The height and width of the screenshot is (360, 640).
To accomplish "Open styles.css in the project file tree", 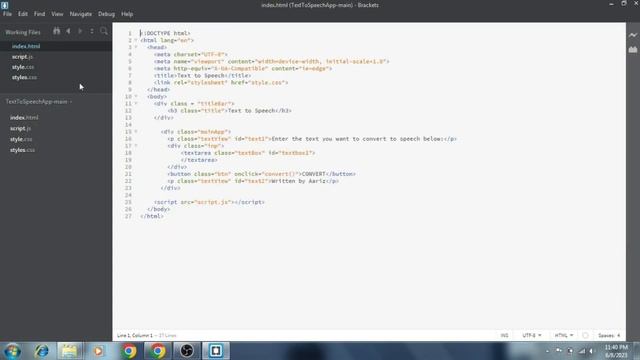I will 22,150.
